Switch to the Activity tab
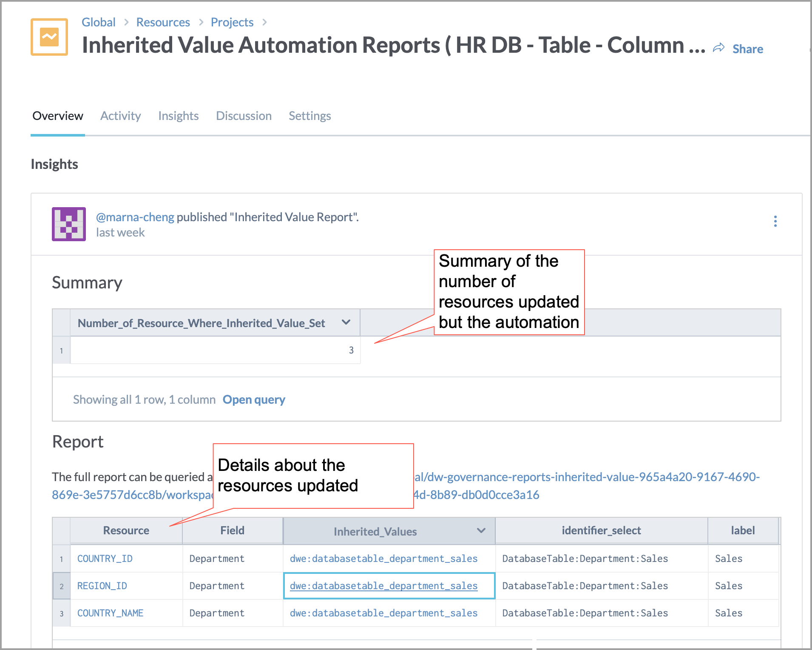This screenshot has height=650, width=812. pos(120,116)
